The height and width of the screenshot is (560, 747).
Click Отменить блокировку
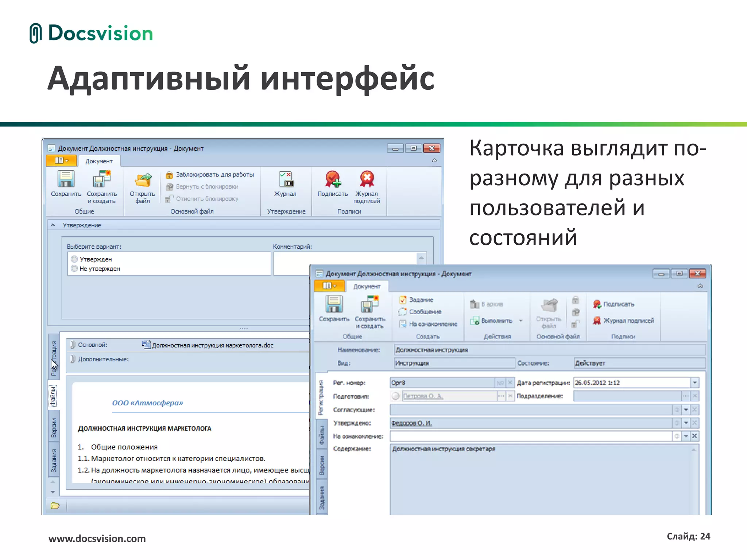[202, 199]
